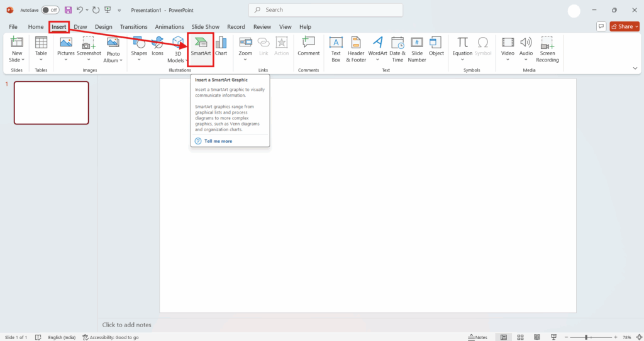644x341 pixels.
Task: Expand the Shapes dropdown
Action: point(139,60)
